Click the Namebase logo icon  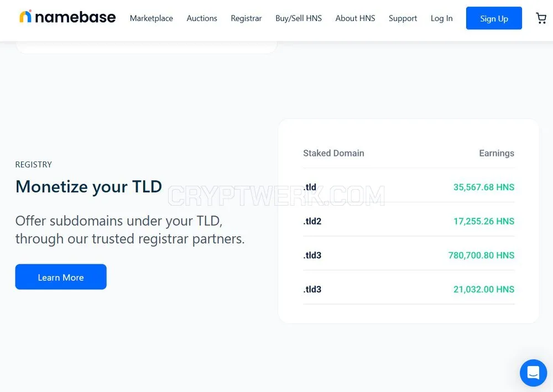point(25,17)
